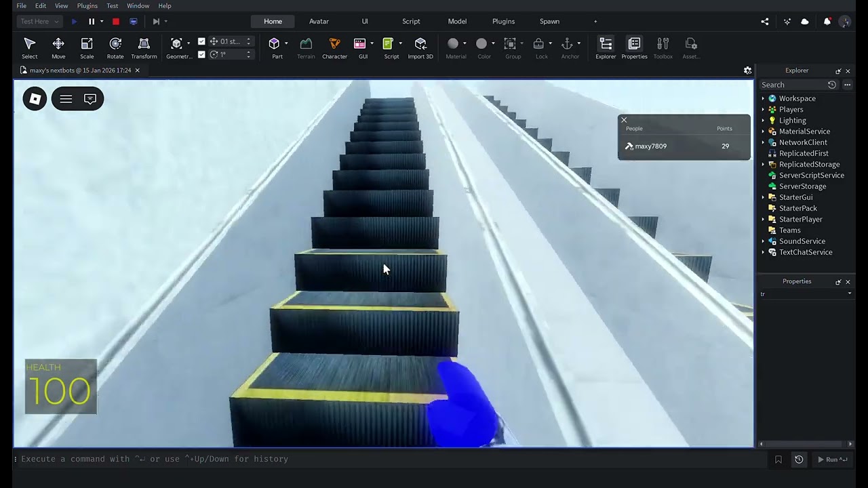Screen dimensions: 868x488
Task: Click the cloud publish icon
Action: coord(805,22)
